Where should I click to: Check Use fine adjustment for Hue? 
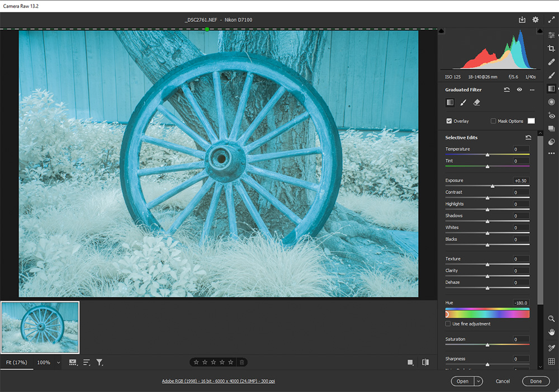(448, 324)
